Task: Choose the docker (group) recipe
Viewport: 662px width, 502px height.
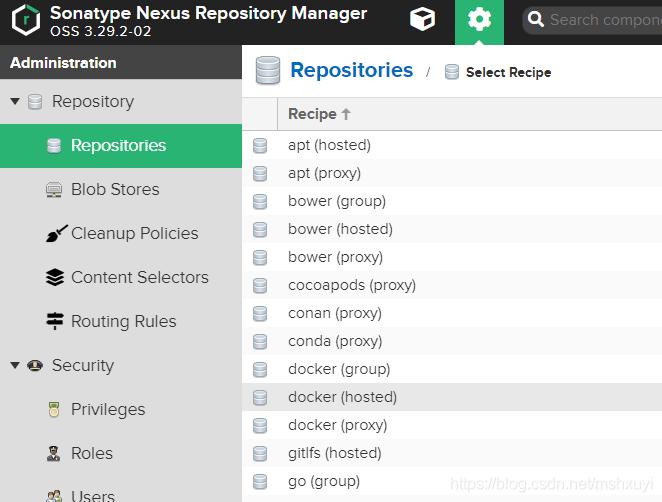Action: point(452,369)
